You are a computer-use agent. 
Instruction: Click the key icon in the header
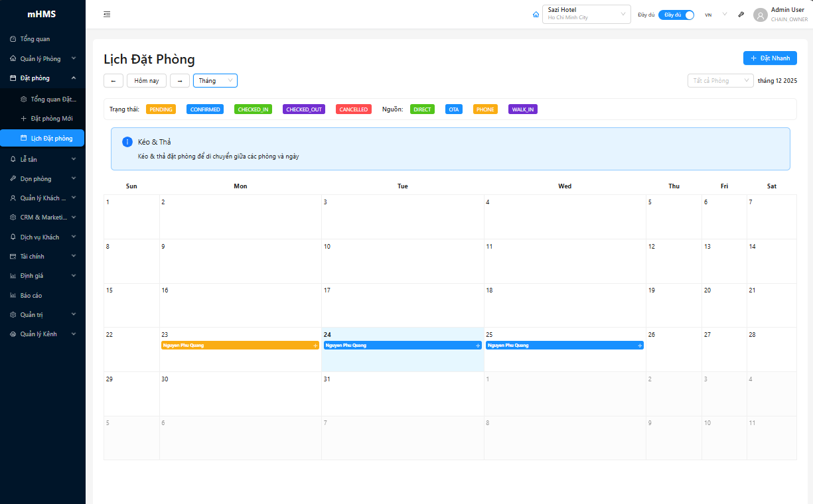(741, 15)
